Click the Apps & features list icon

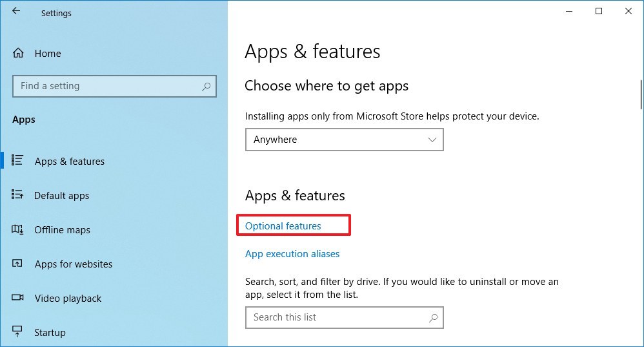18,160
